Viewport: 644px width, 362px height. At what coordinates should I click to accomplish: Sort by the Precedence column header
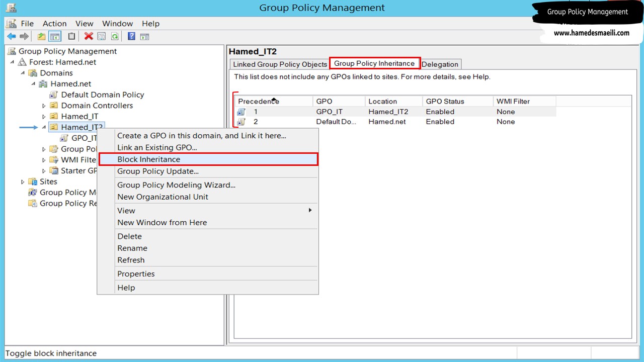pyautogui.click(x=274, y=101)
